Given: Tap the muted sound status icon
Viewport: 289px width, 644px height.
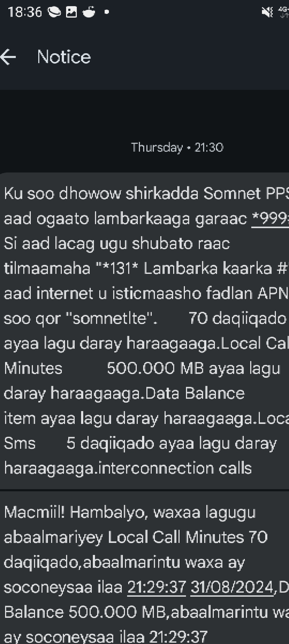Looking at the screenshot, I should tap(267, 13).
